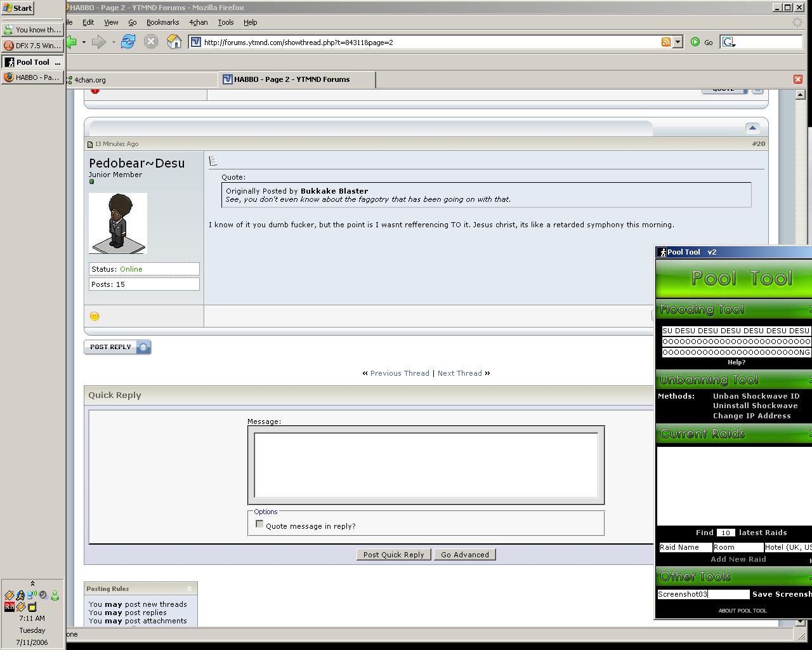Screen dimensions: 812x650
Task: Switch to DFX 7.5 taskbar item
Action: [32, 46]
